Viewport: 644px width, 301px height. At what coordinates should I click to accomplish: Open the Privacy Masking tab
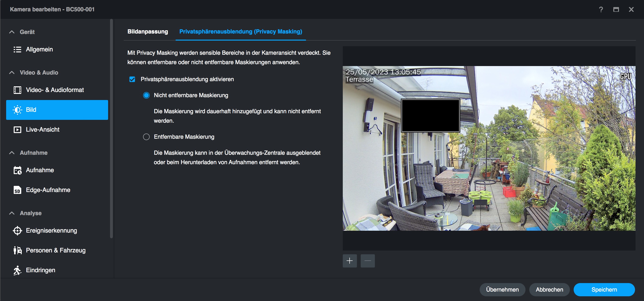coord(241,32)
